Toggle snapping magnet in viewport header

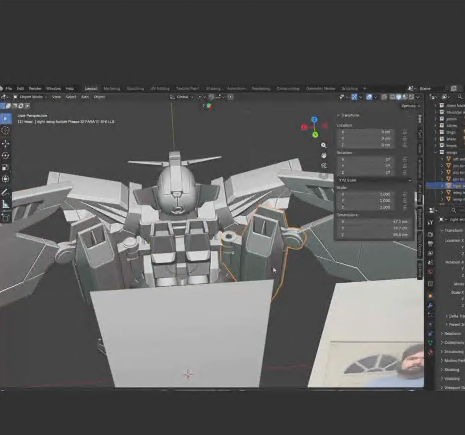pos(211,97)
